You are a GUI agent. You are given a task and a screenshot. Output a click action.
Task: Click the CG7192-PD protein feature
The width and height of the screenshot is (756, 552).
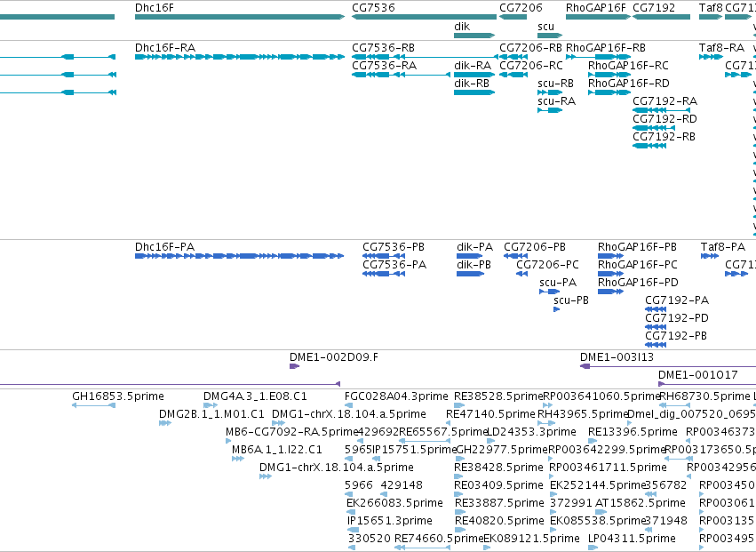[x=656, y=328]
